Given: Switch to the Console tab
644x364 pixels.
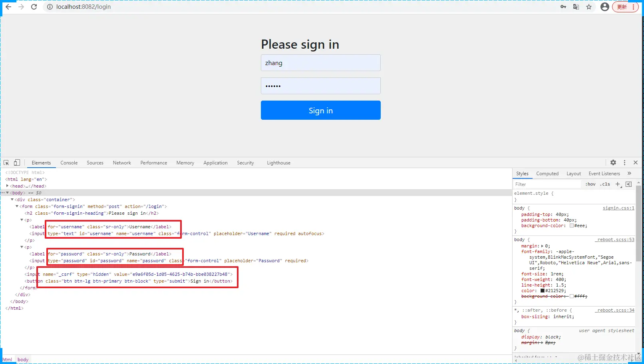Looking at the screenshot, I should (x=69, y=163).
